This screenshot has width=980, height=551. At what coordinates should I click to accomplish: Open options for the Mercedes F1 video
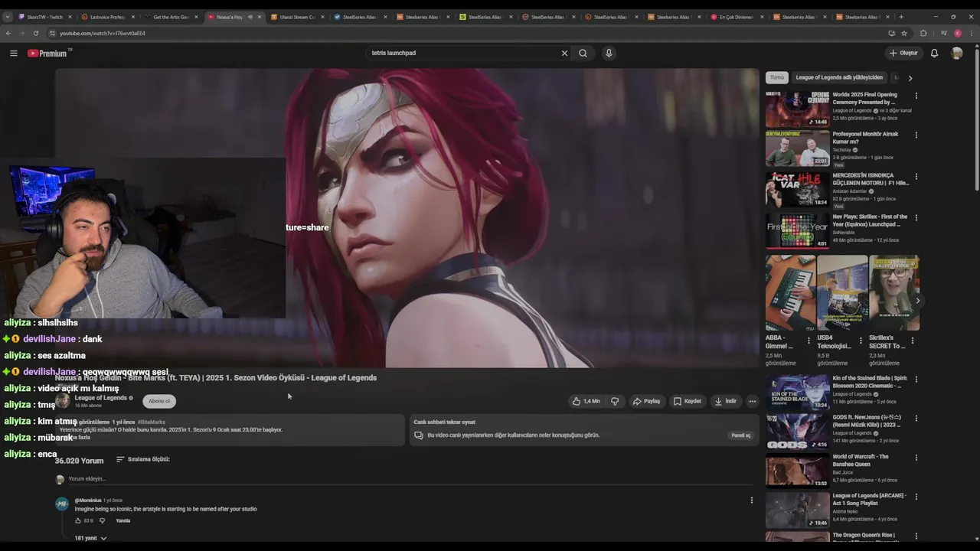click(916, 177)
